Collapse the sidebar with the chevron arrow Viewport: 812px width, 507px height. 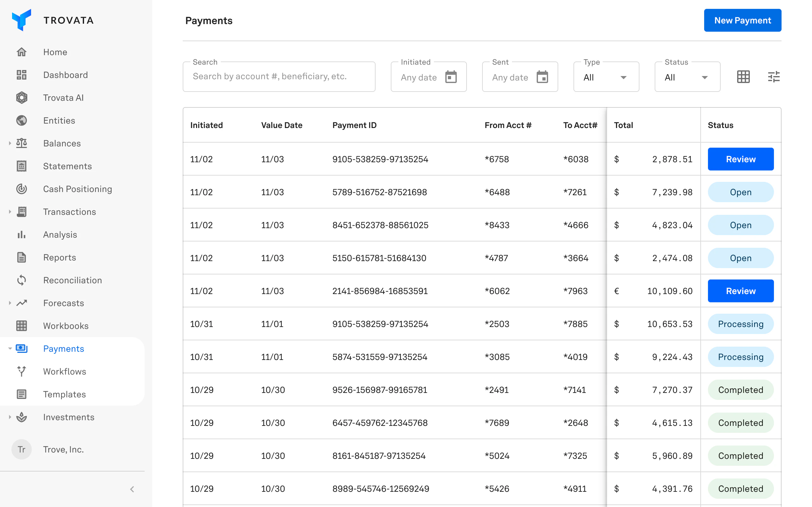coord(132,489)
